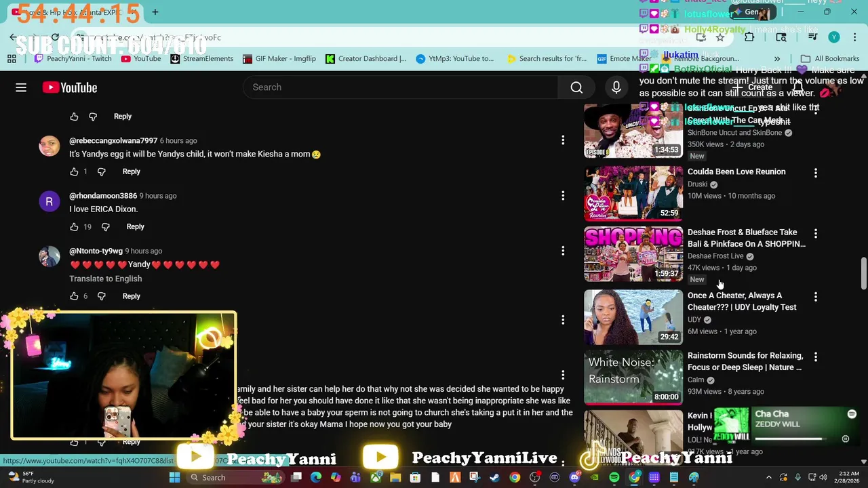Open @rhondamoon3886 channel link
This screenshot has height=488, width=868.
tap(103, 196)
